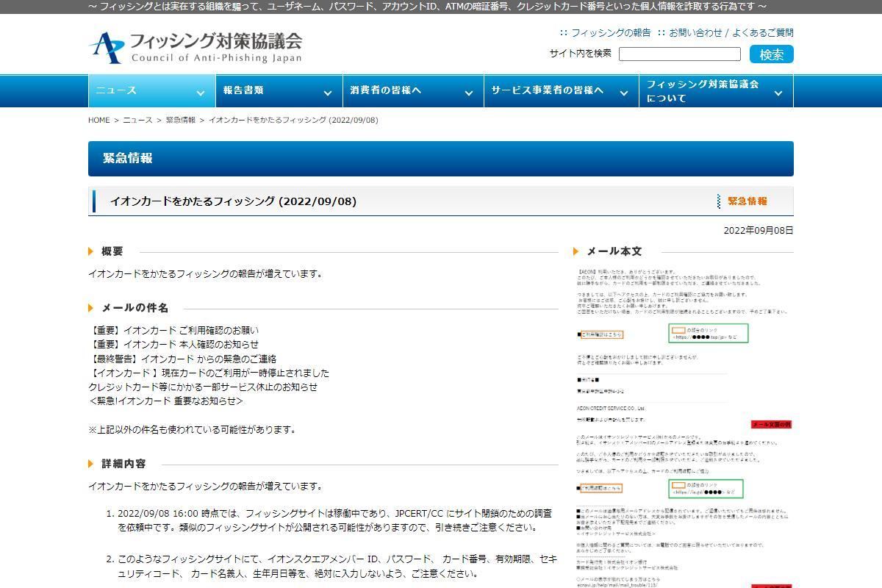Click the date 2022年09月08日
The height and width of the screenshot is (588, 882).
click(x=759, y=230)
